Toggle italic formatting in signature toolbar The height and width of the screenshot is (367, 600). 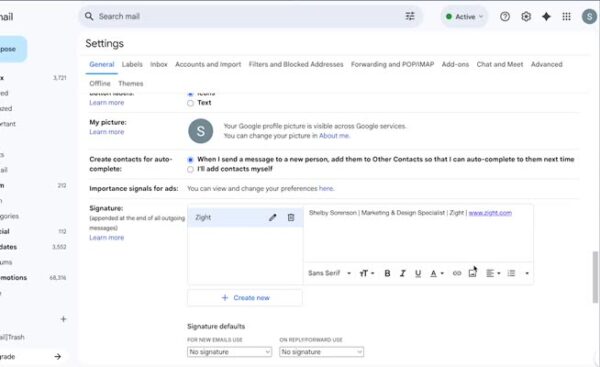403,273
